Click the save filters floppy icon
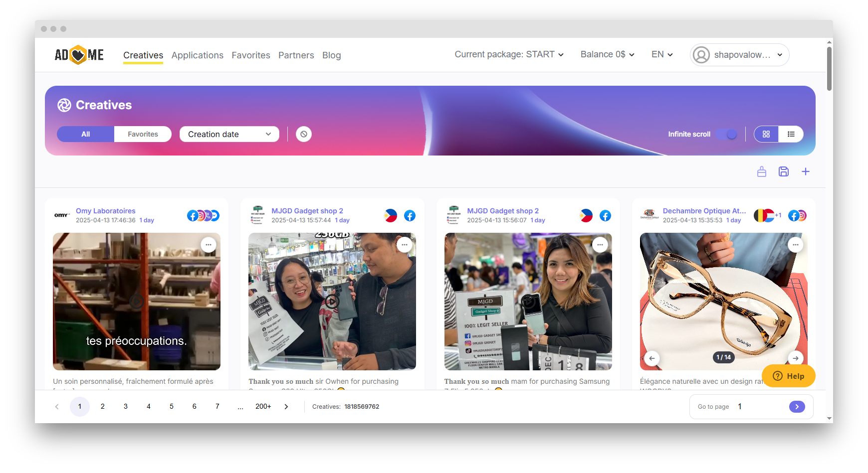This screenshot has width=868, height=473. (x=783, y=171)
